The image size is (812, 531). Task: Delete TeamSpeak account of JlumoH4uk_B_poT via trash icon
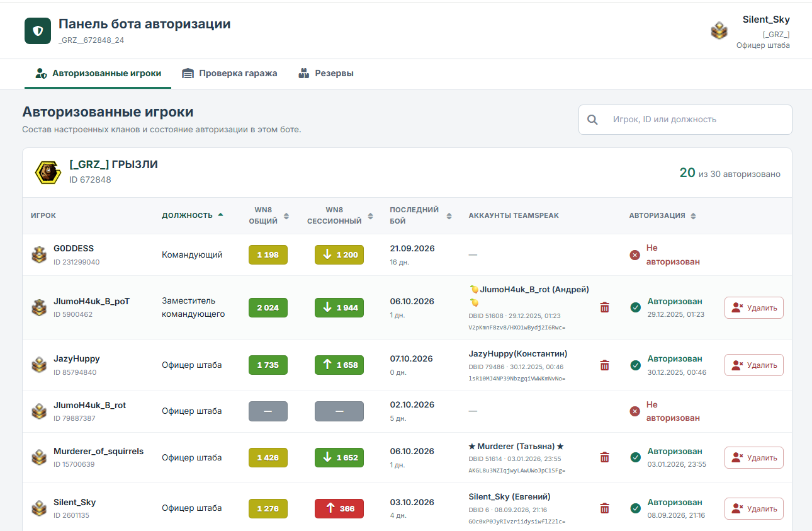pyautogui.click(x=605, y=307)
